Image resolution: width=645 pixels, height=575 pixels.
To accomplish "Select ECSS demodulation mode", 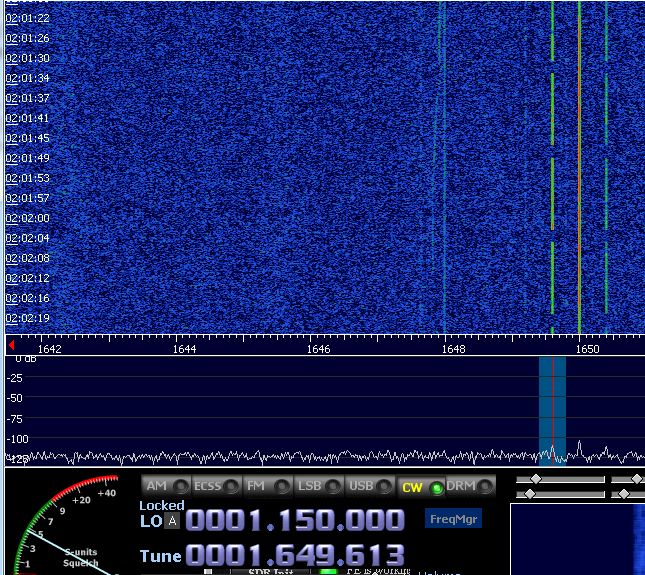I will pos(217,486).
